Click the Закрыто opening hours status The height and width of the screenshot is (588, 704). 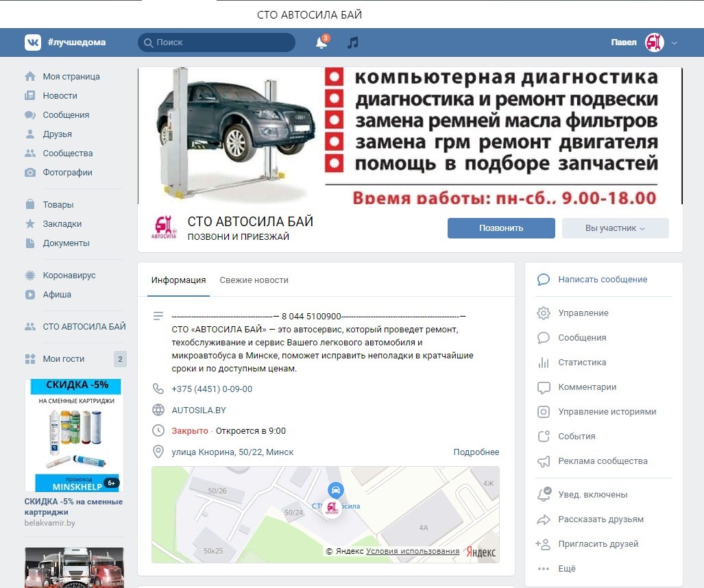(190, 431)
